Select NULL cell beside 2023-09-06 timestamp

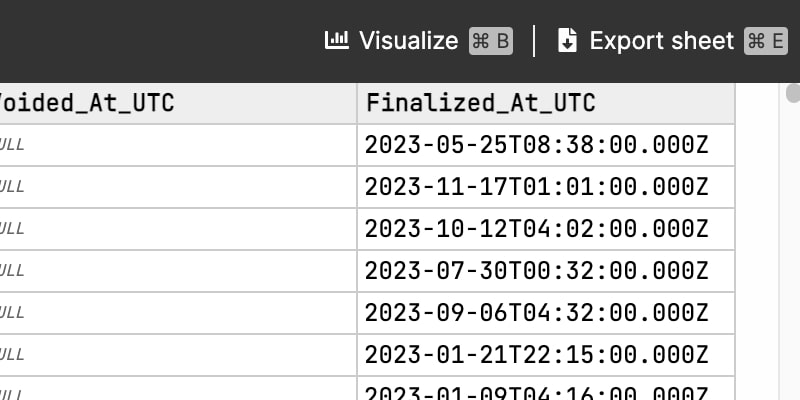[178, 313]
